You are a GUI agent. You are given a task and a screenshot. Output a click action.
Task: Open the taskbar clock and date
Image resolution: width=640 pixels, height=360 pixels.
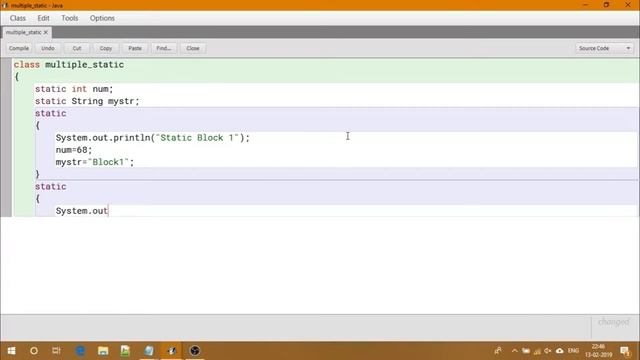[598, 351]
